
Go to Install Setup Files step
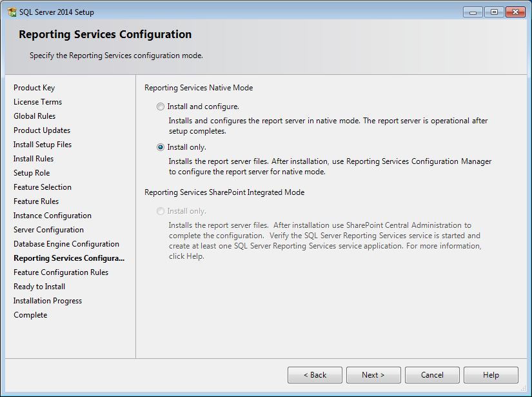42,144
